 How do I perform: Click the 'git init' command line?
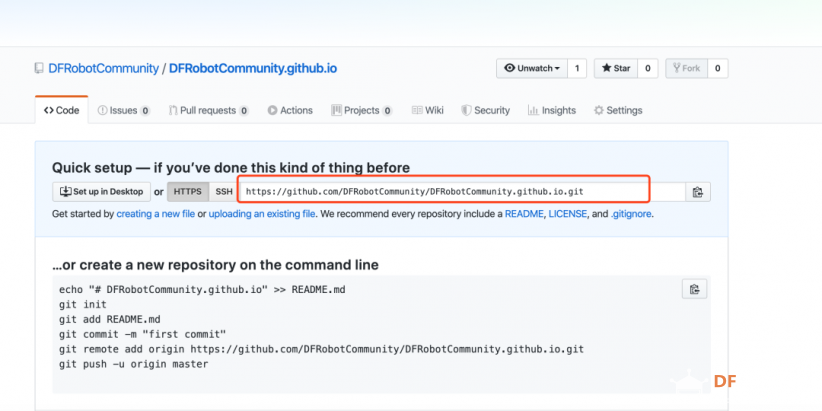point(83,305)
